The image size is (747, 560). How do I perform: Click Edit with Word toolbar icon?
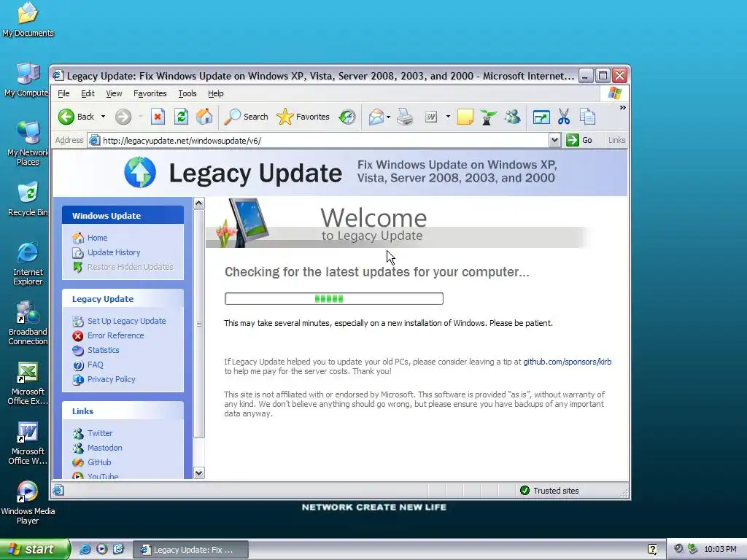pyautogui.click(x=431, y=117)
